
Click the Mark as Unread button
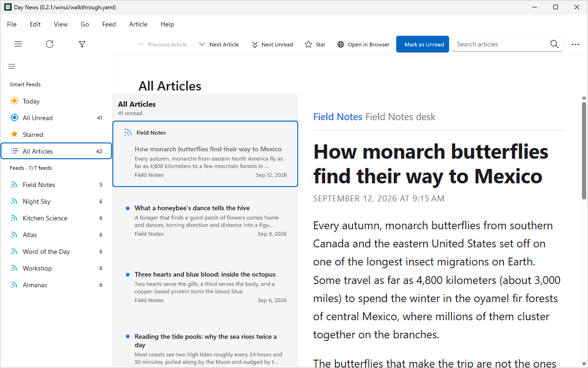423,45
